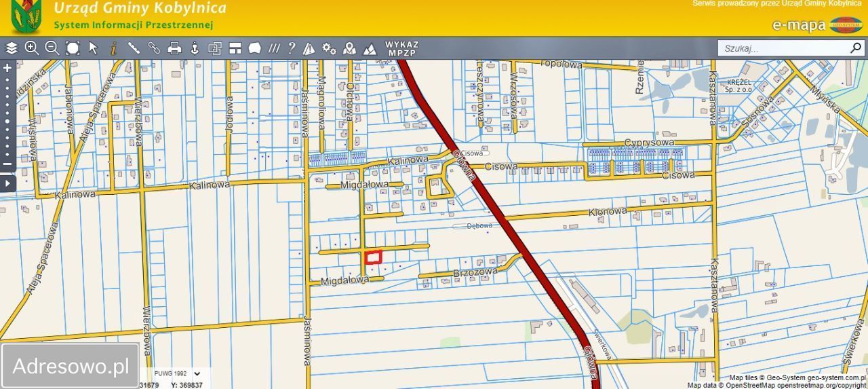This screenshot has height=389, width=868.
Task: Click the double triangle icon
Action: pyautogui.click(x=309, y=48)
